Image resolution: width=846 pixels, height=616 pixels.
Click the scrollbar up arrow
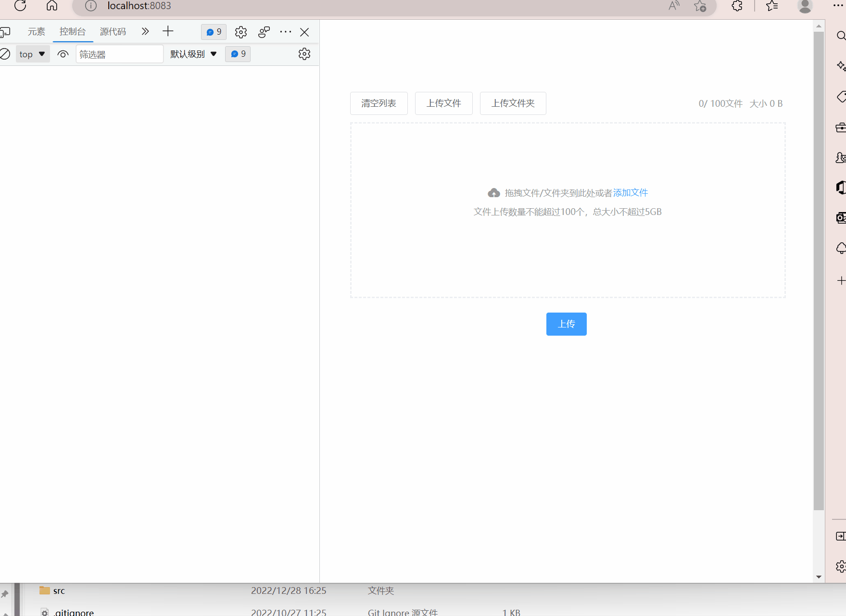coord(819,26)
